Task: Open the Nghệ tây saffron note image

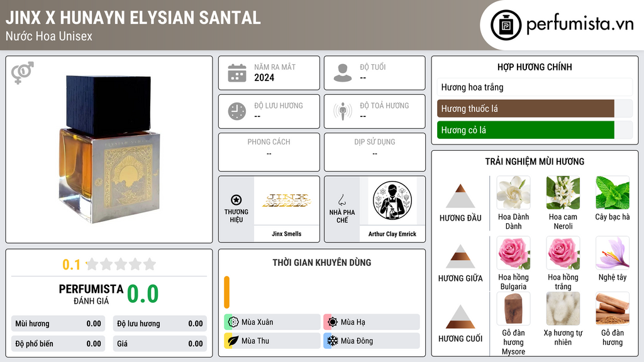Action: (613, 253)
